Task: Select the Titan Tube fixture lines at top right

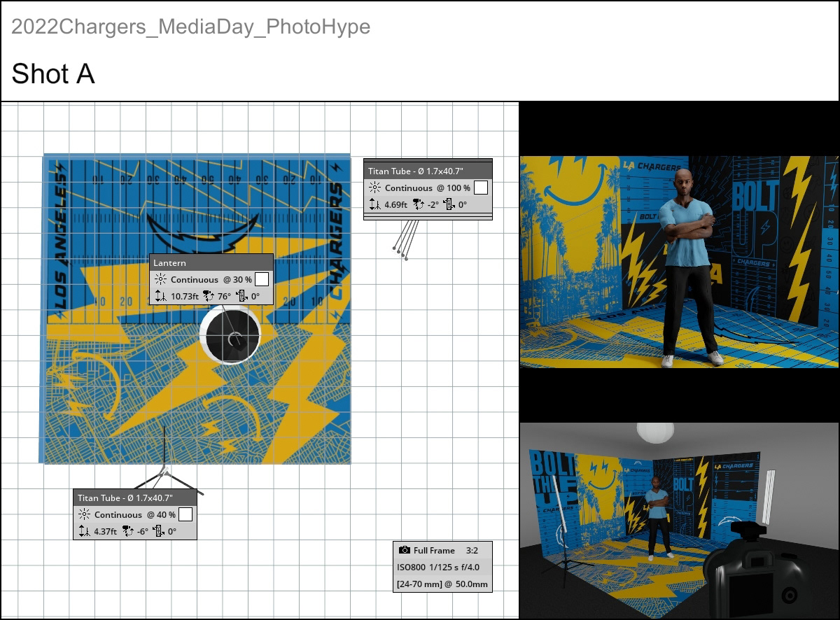Action: pyautogui.click(x=406, y=240)
